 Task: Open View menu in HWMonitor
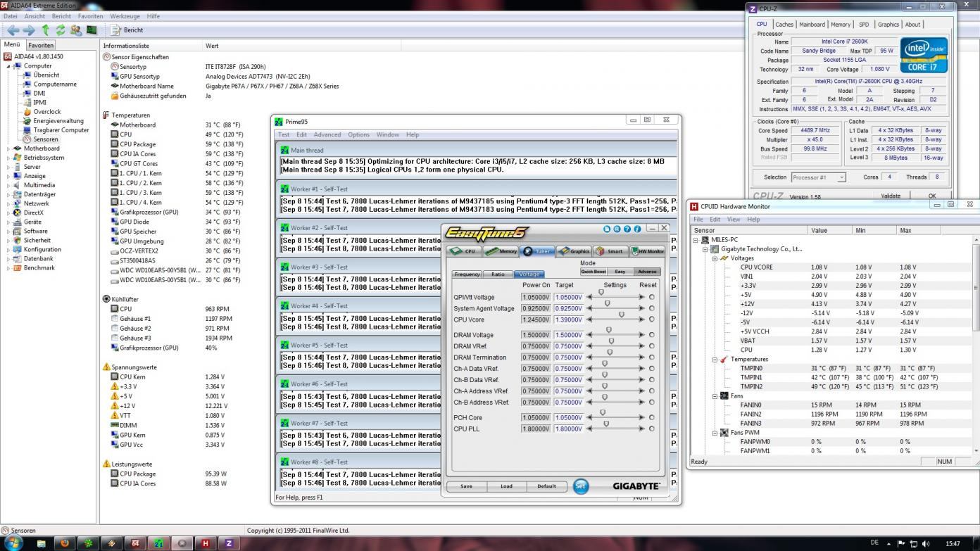[x=734, y=220]
